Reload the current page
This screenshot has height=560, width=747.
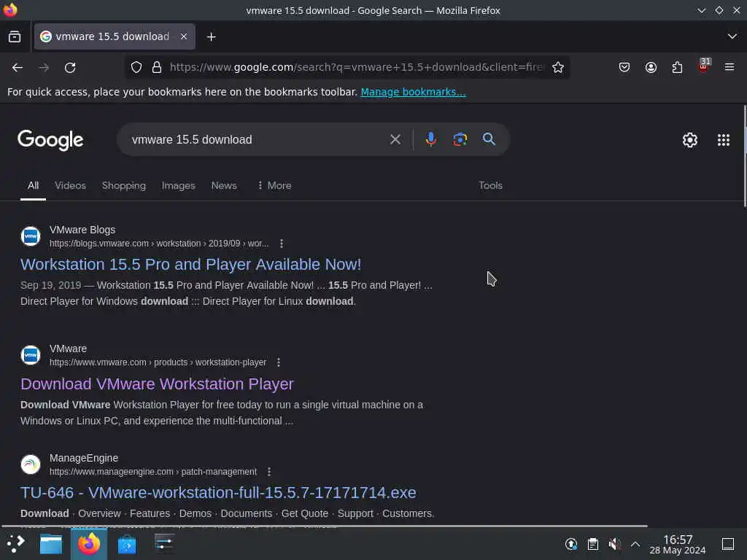[70, 68]
